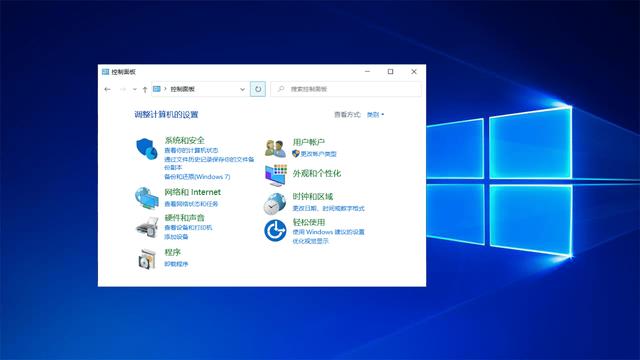This screenshot has height=360, width=640.
Task: Click the 查看方式 label
Action: click(347, 115)
